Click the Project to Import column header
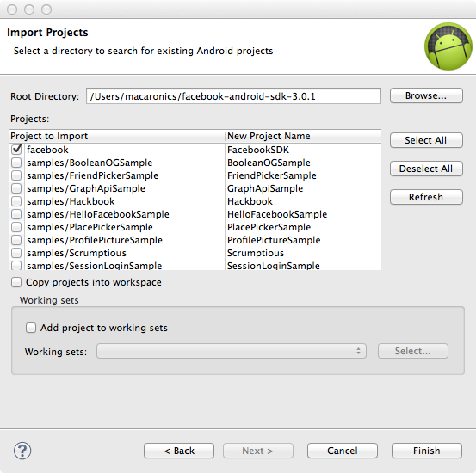476x473 pixels. (x=117, y=136)
